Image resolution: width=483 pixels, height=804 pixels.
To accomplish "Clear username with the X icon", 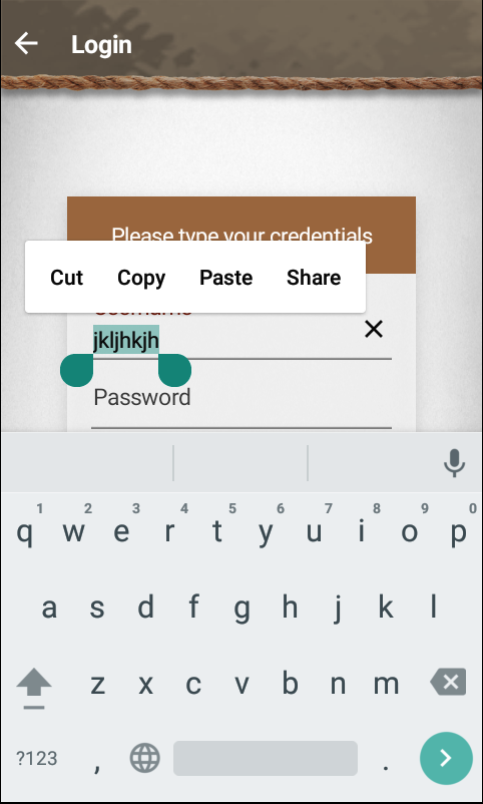I will (374, 329).
